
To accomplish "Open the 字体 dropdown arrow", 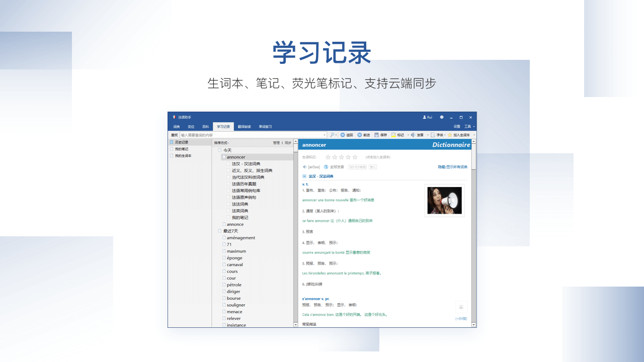I will pyautogui.click(x=445, y=135).
